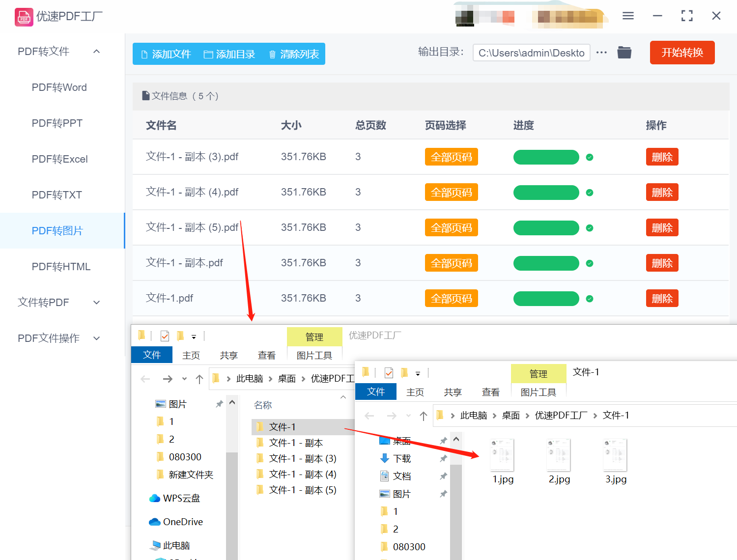Delete 文件-1.pdf from list

coord(662,299)
